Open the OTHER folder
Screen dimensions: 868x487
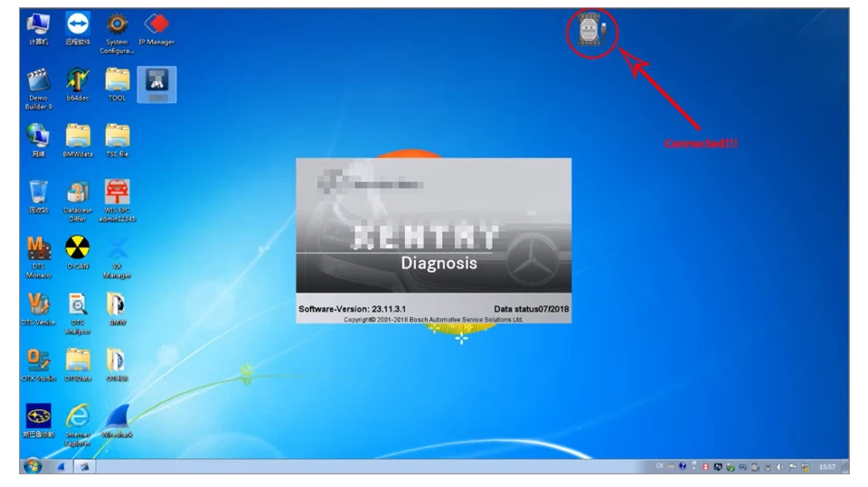117,365
